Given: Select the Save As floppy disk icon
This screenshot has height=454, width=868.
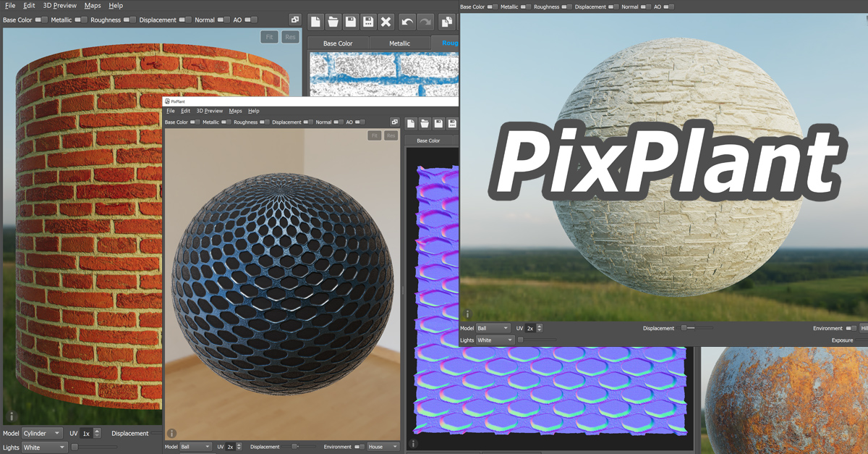Looking at the screenshot, I should tap(368, 22).
